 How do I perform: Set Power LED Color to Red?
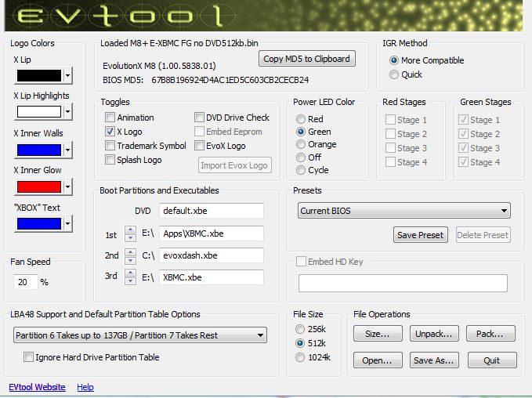[301, 119]
